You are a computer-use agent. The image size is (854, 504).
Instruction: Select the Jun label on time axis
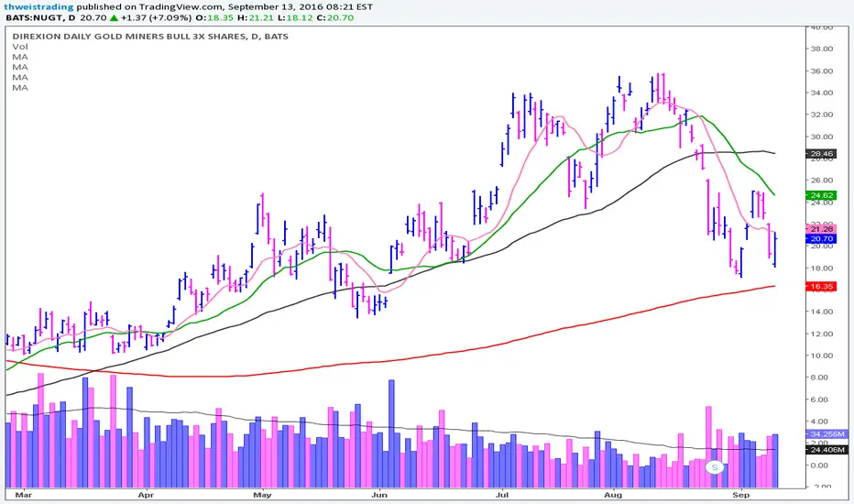point(379,495)
